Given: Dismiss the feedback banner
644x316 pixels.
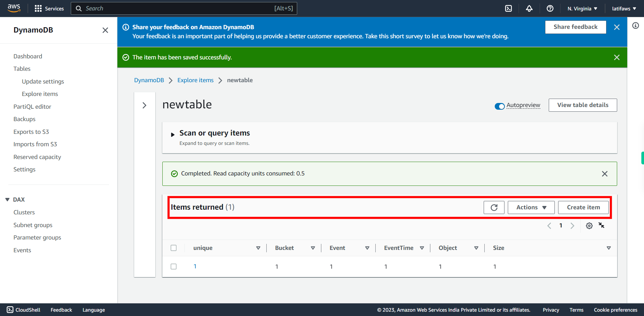Looking at the screenshot, I should pyautogui.click(x=616, y=27).
